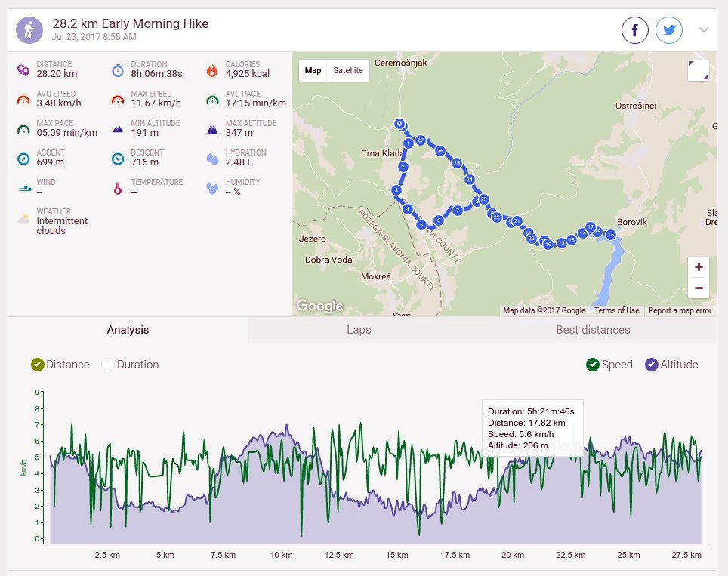Switch to the Laps tab

pos(359,330)
